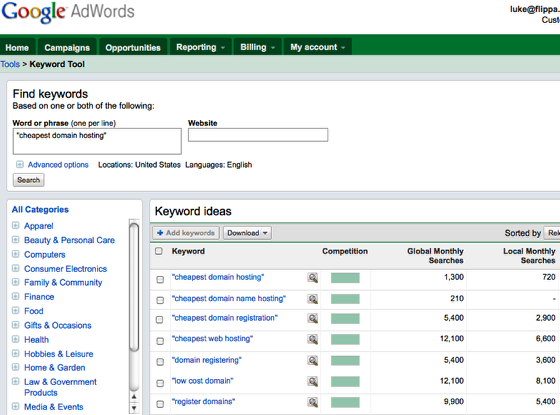Expand the Law & Government Products category
The width and height of the screenshot is (560, 415).
point(15,381)
